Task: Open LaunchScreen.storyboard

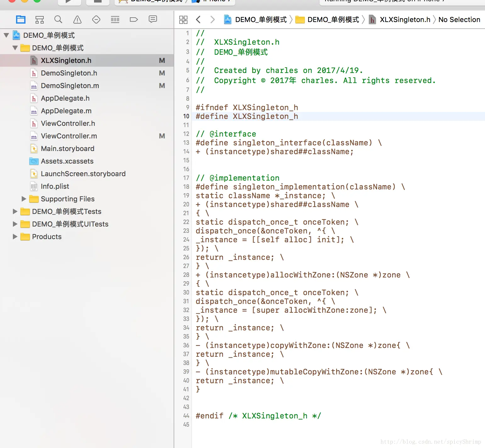Action: 87,174
